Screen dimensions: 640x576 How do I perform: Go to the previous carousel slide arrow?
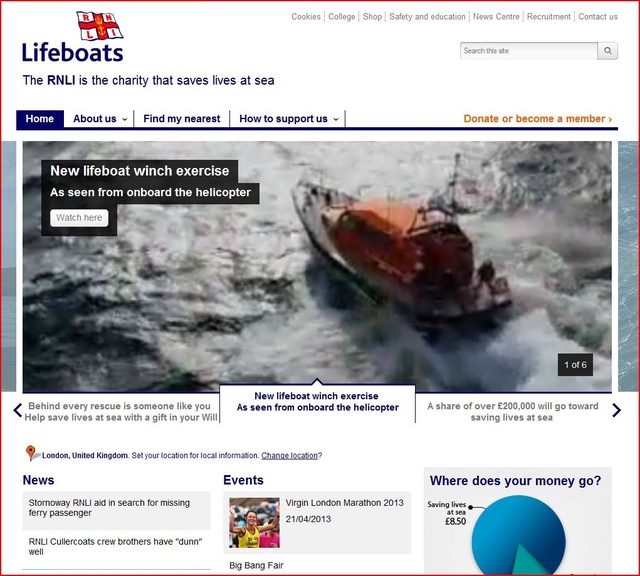17,410
